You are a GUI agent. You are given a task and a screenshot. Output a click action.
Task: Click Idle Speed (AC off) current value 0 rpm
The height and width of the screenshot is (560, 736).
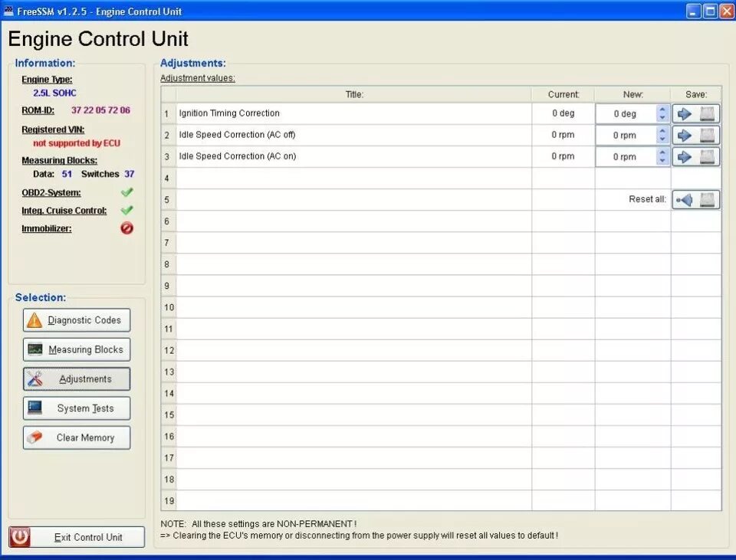pos(563,135)
